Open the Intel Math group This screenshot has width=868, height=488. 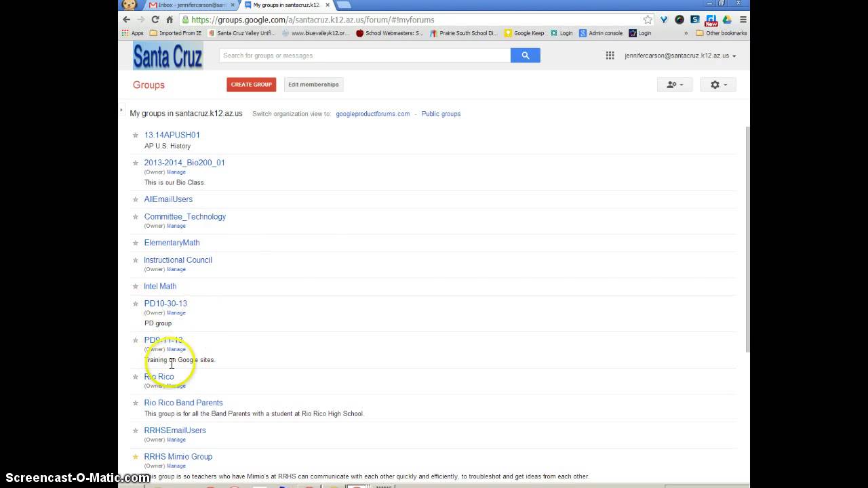(x=160, y=286)
